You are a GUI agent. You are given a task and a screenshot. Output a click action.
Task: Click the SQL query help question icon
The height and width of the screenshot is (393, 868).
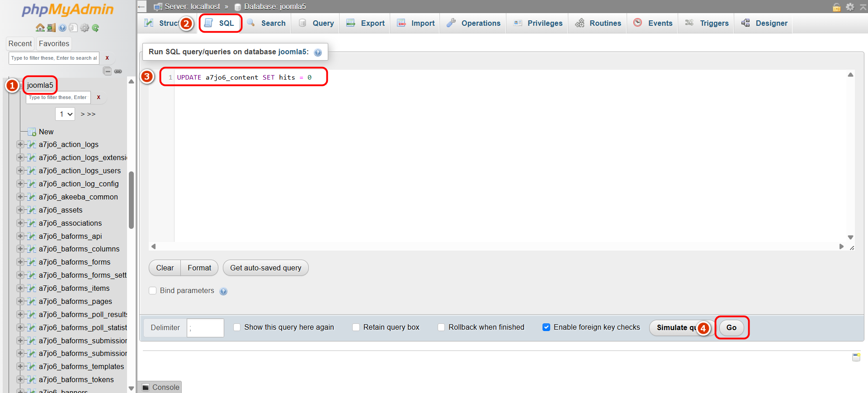tap(318, 52)
